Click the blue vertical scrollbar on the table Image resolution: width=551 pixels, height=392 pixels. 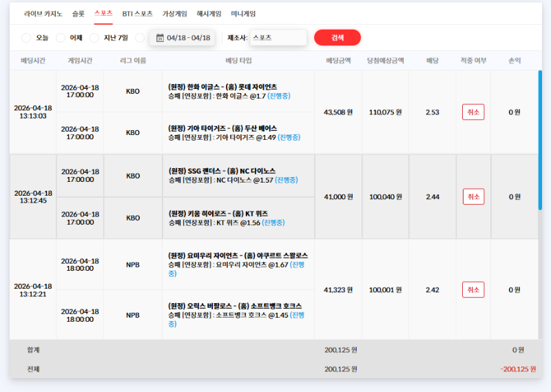pos(540,138)
